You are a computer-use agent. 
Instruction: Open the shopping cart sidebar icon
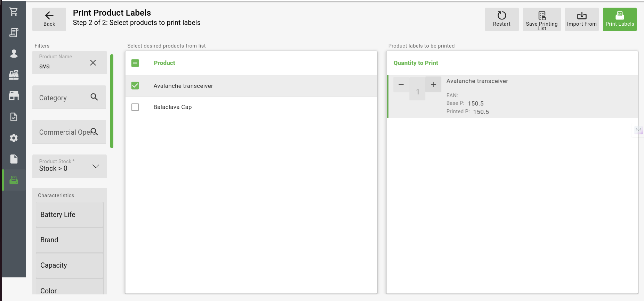click(14, 12)
